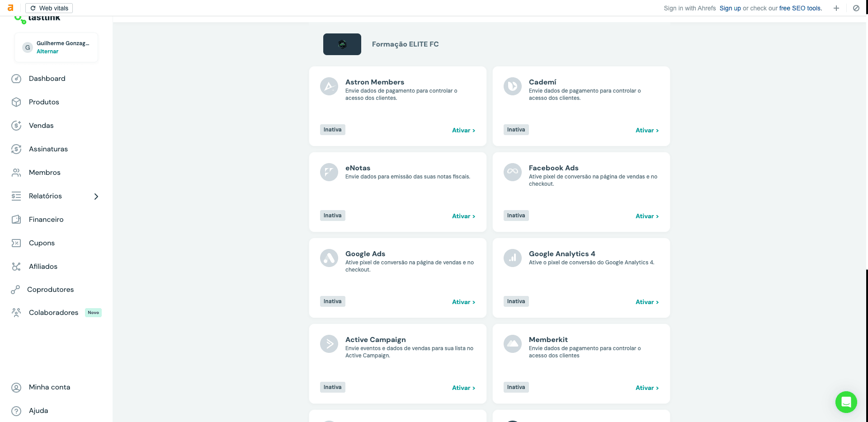Click the Afiliados network icon

(16, 267)
